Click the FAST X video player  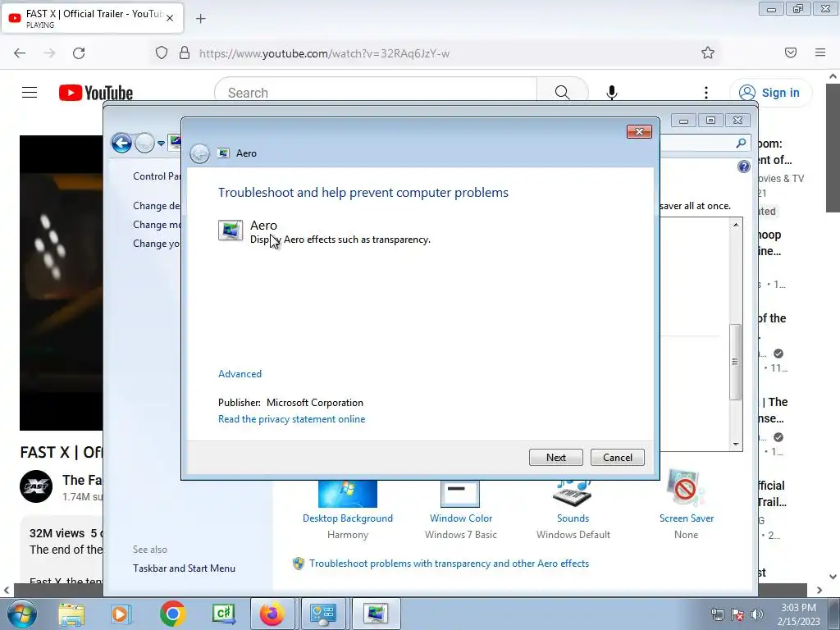point(61,283)
